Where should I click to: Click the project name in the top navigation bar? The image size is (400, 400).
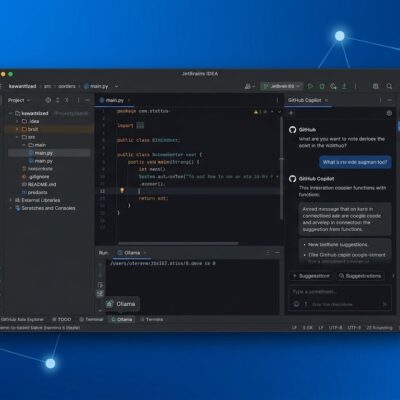click(x=22, y=86)
